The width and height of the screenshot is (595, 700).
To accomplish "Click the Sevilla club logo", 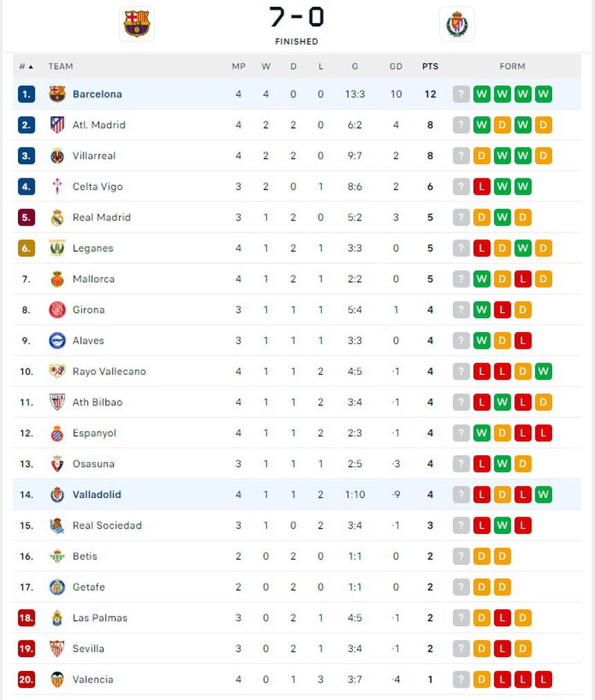I will 57,649.
